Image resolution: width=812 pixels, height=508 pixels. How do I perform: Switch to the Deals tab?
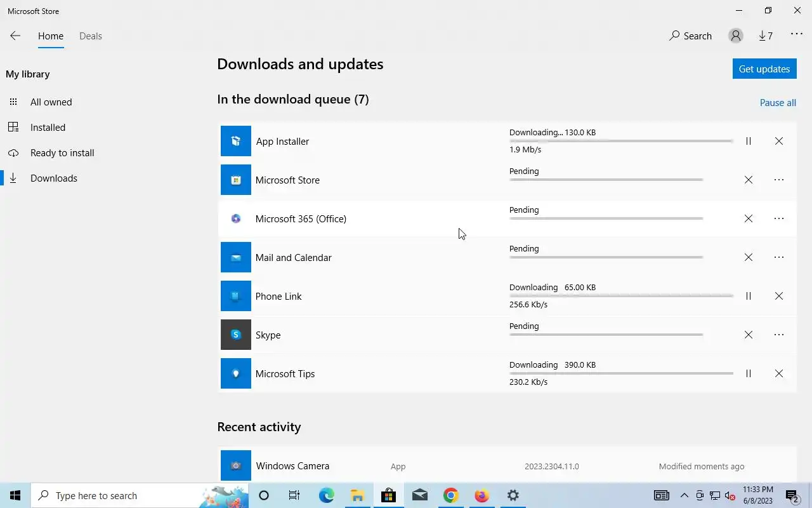point(91,36)
